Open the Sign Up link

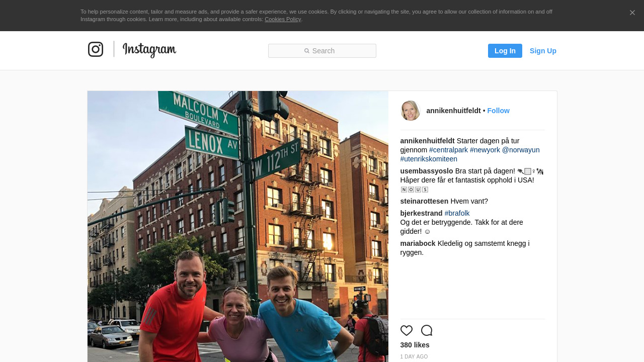(x=543, y=51)
